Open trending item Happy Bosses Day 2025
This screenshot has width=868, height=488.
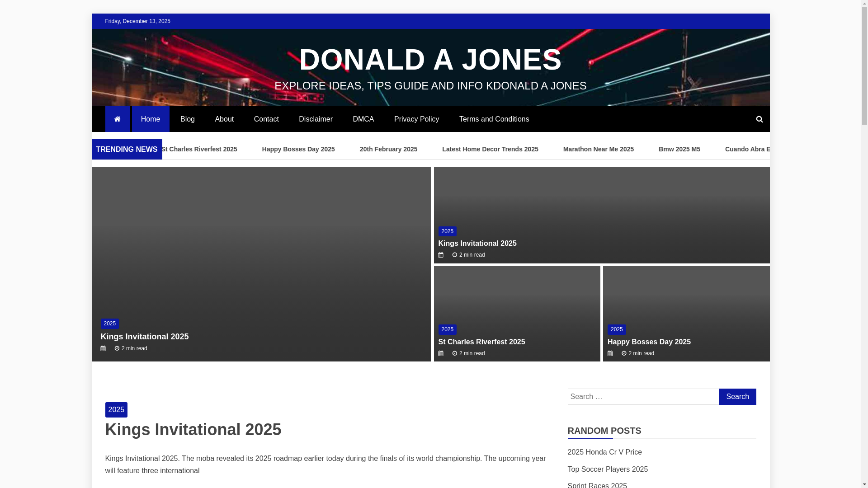pos(298,149)
